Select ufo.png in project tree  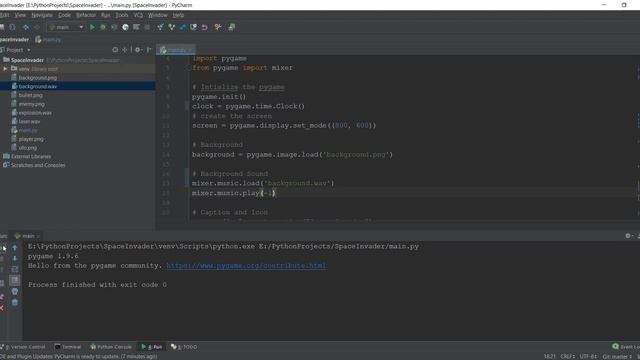pos(27,148)
